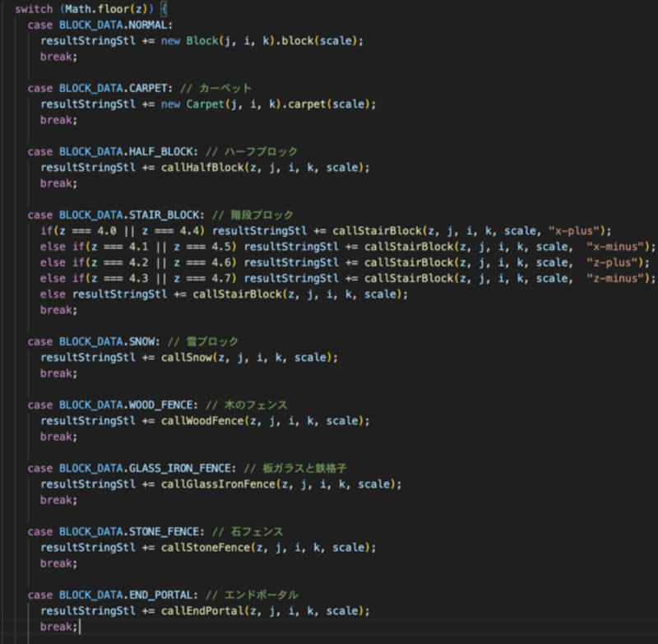This screenshot has width=658, height=644.
Task: Click 'callStoneFence' function call
Action: point(206,548)
